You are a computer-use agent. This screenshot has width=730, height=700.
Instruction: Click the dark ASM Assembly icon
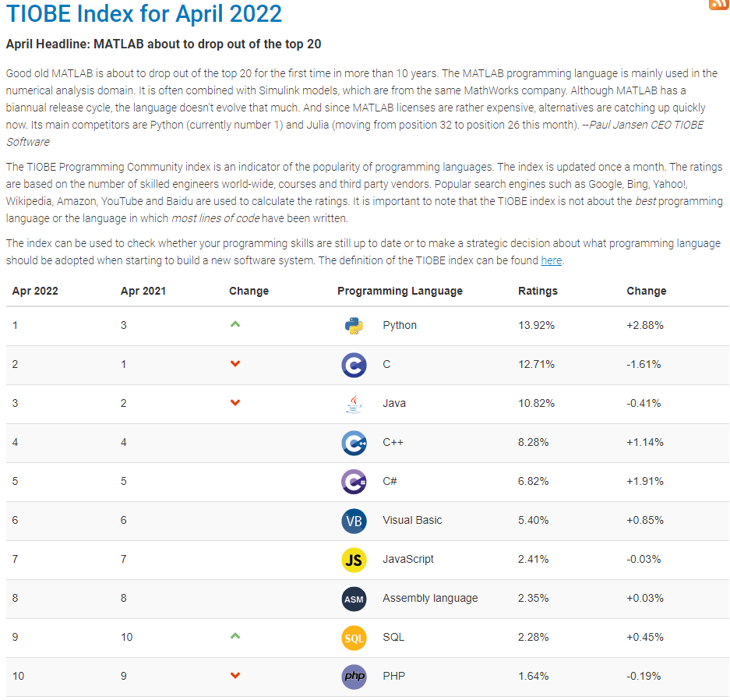point(354,599)
